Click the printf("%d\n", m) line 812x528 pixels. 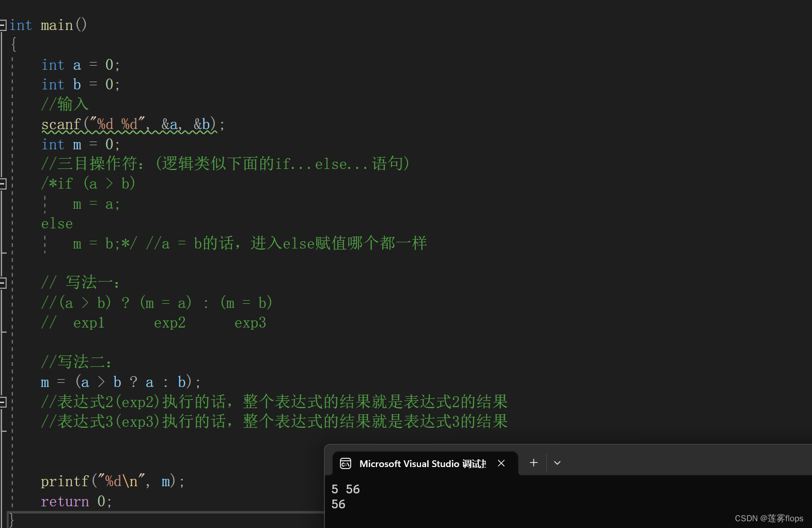coord(113,482)
